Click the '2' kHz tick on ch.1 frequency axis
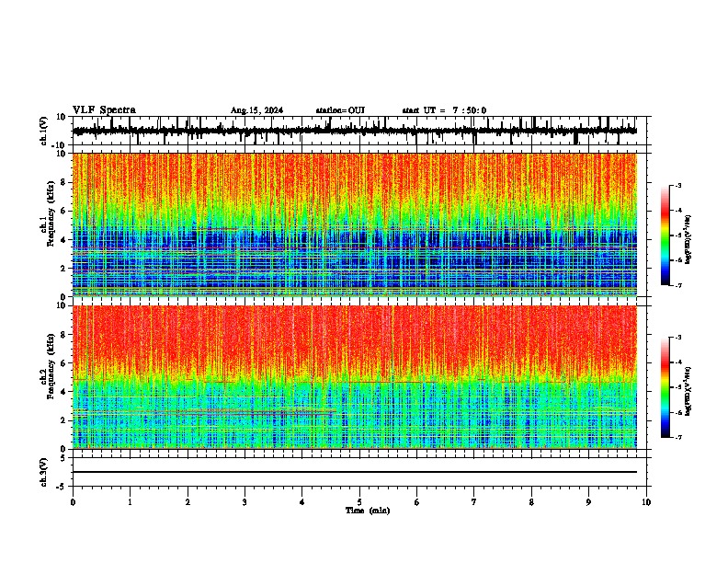The image size is (728, 563). click(x=64, y=269)
